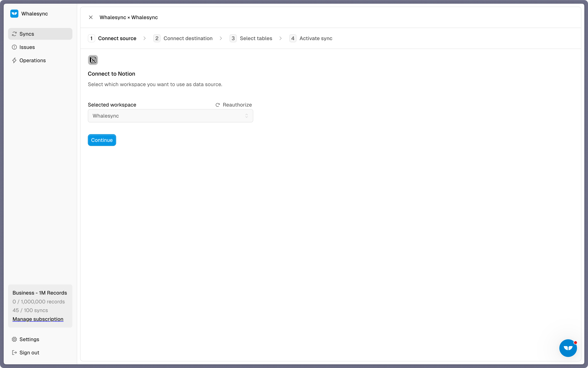Go to step 4 Activate sync
This screenshot has width=588, height=368.
[311, 38]
